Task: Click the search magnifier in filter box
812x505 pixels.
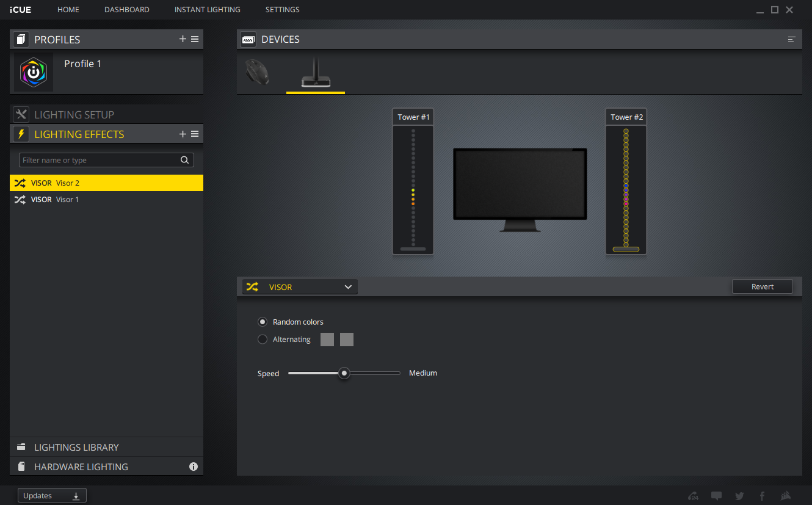Action: click(184, 160)
